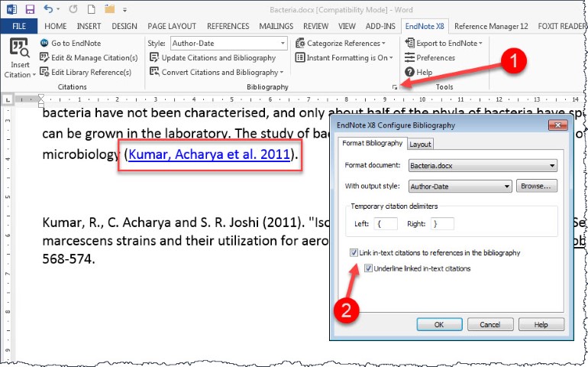
Task: Open the VIEW ribbon tab
Action: coord(347,26)
